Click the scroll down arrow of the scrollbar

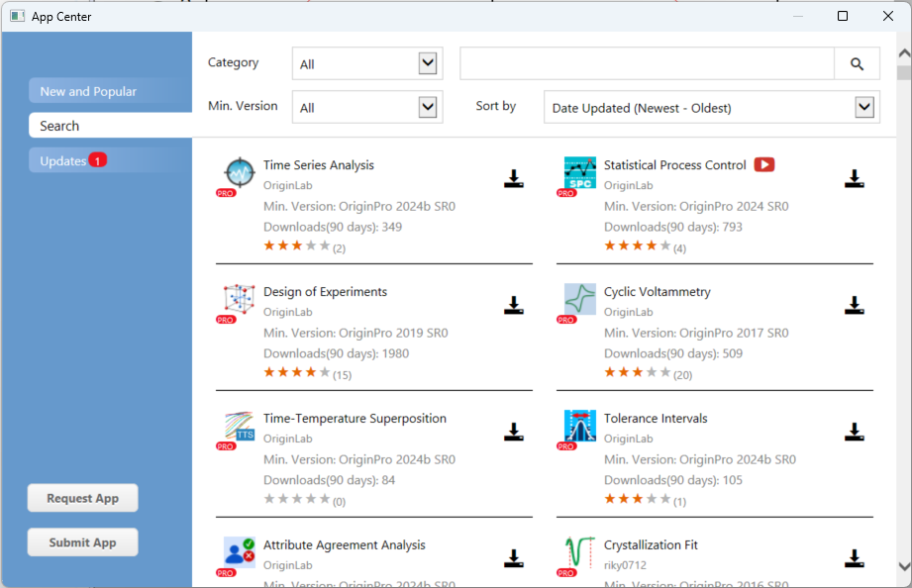click(x=904, y=566)
